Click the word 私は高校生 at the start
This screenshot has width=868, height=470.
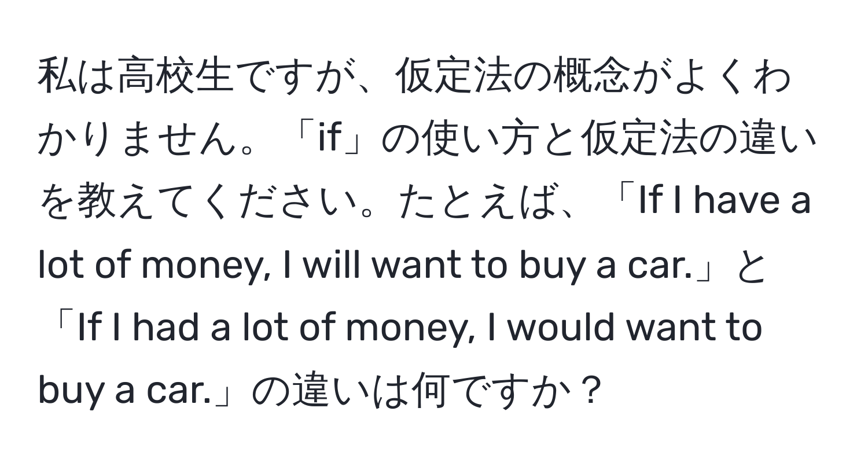coord(139,80)
